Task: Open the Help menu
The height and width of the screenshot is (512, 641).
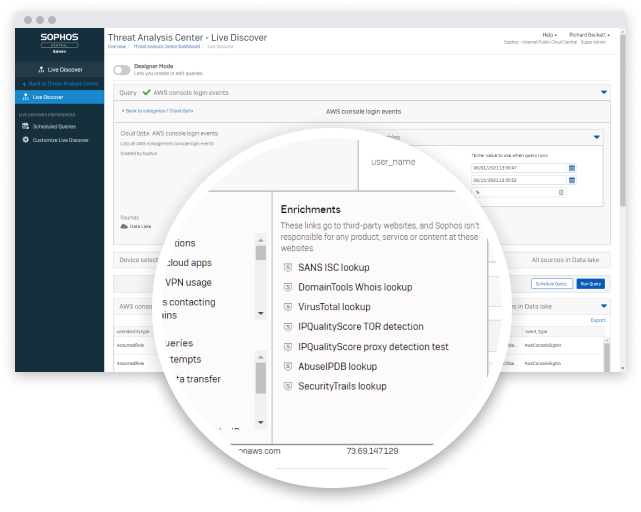Action: [549, 35]
